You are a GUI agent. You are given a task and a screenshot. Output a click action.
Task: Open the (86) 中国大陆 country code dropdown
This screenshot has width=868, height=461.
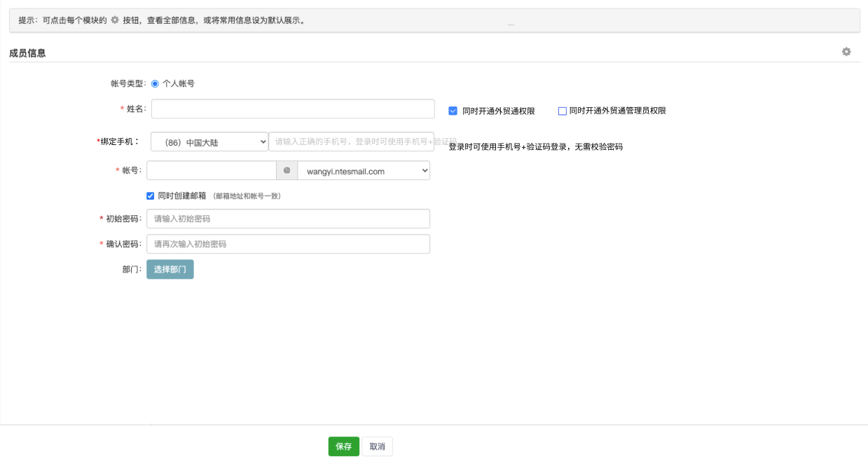(209, 142)
